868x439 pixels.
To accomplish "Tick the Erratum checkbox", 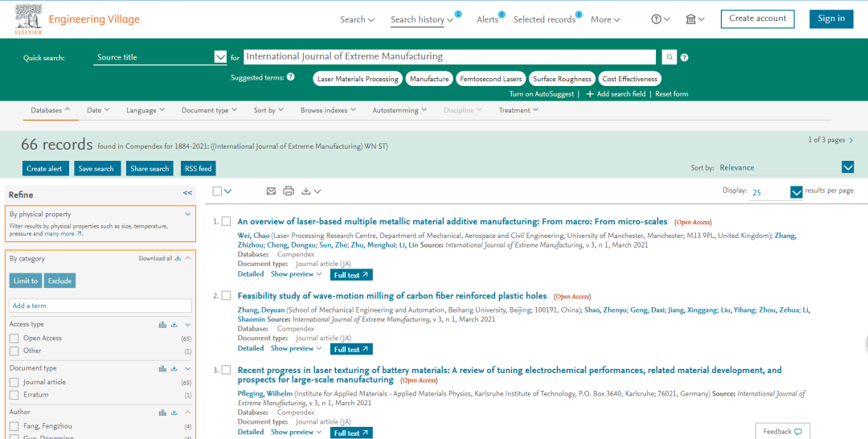I will [x=14, y=395].
